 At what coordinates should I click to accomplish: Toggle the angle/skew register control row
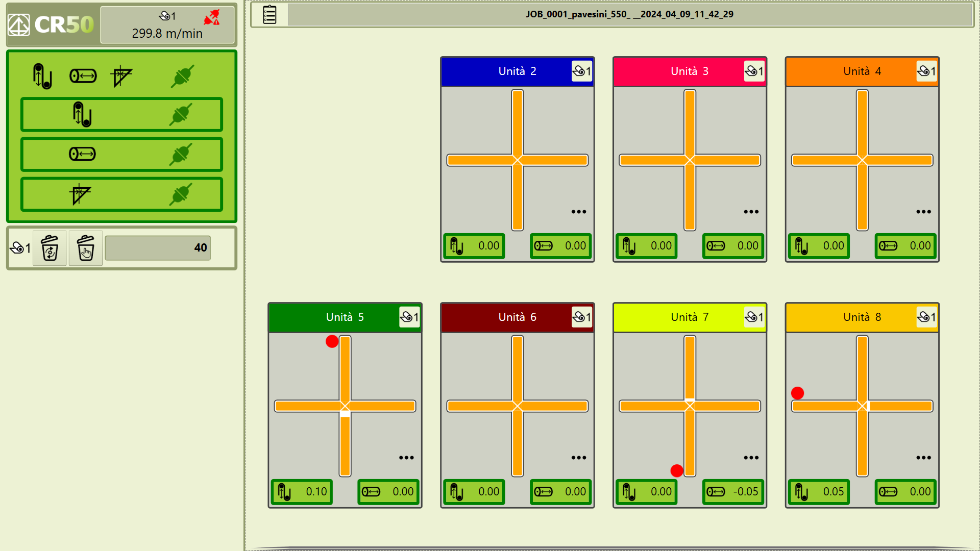121,194
